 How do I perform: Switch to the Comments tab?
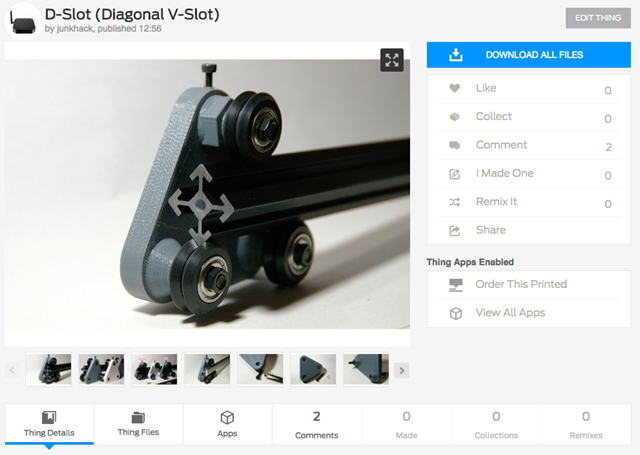coord(317,424)
